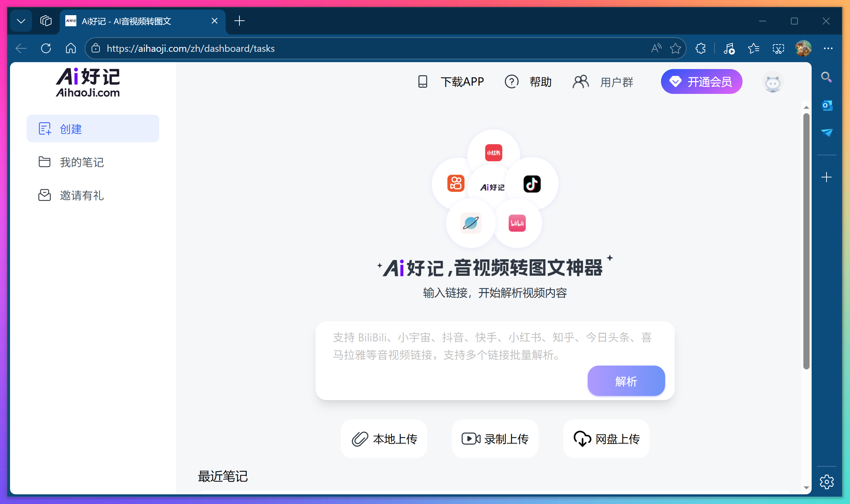Click the 帮助 link

(x=540, y=82)
